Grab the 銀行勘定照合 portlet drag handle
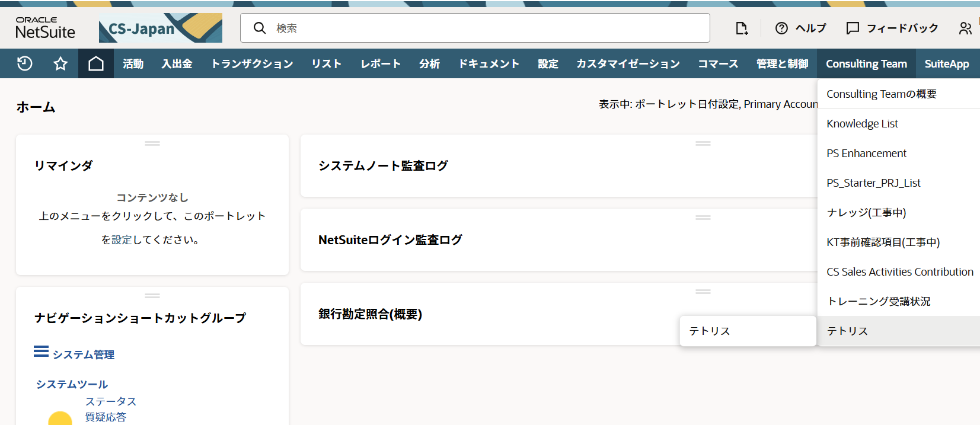 pos(703,292)
